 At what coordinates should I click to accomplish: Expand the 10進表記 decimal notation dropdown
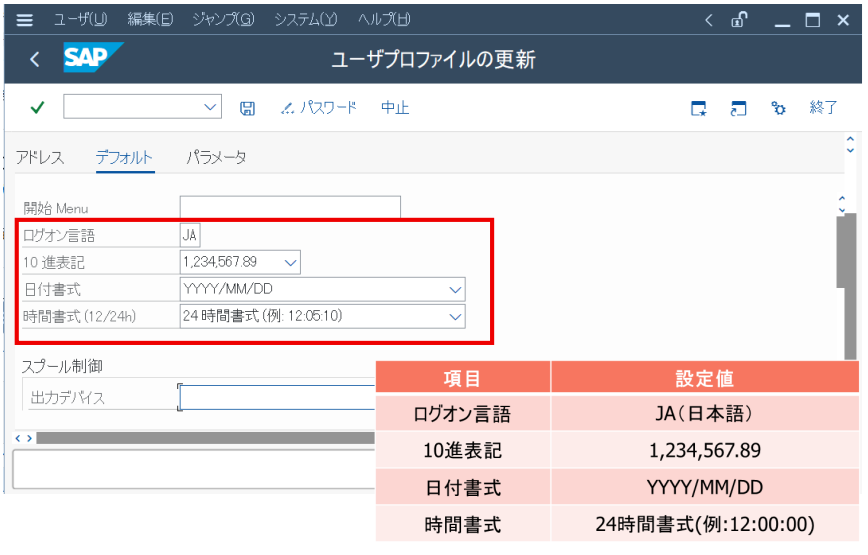coord(290,263)
